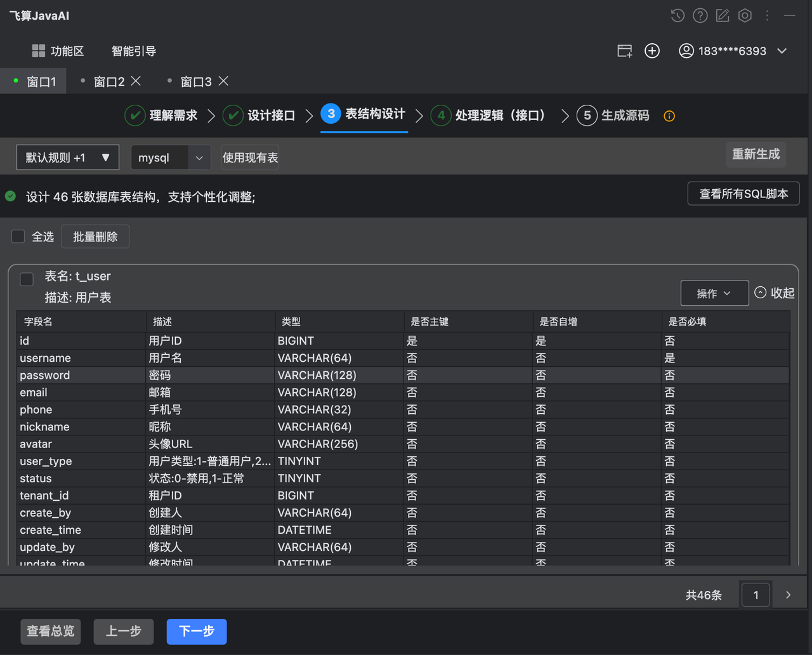The height and width of the screenshot is (655, 812).
Task: Go to the next page arrow
Action: [x=789, y=595]
